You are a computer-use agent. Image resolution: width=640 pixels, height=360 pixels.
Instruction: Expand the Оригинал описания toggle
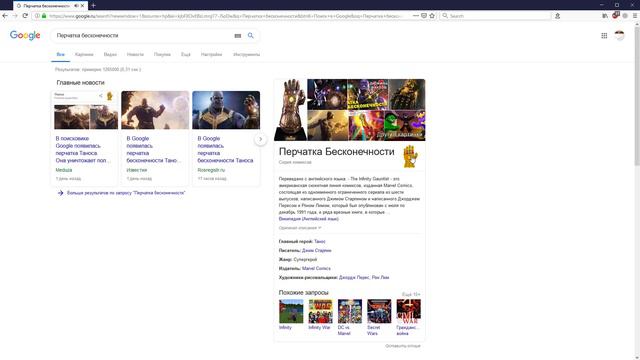tap(300, 228)
